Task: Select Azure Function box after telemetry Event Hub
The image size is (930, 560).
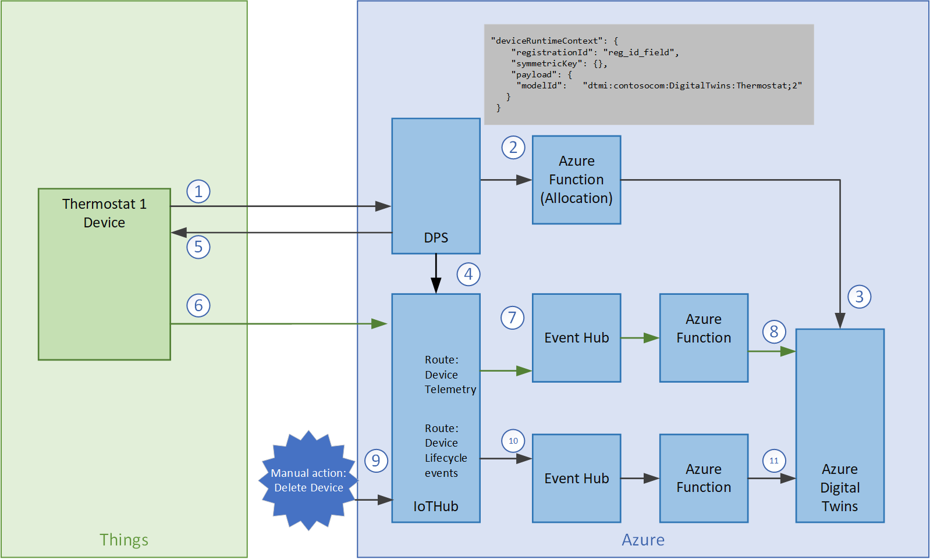Action: point(704,338)
